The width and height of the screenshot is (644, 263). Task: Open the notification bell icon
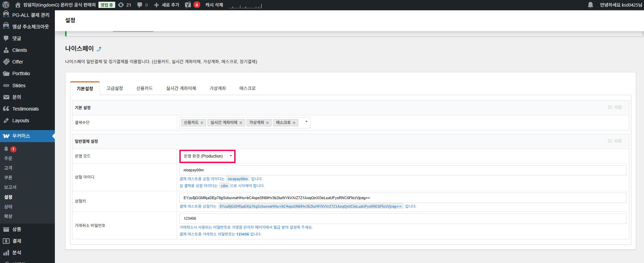[x=590, y=5]
